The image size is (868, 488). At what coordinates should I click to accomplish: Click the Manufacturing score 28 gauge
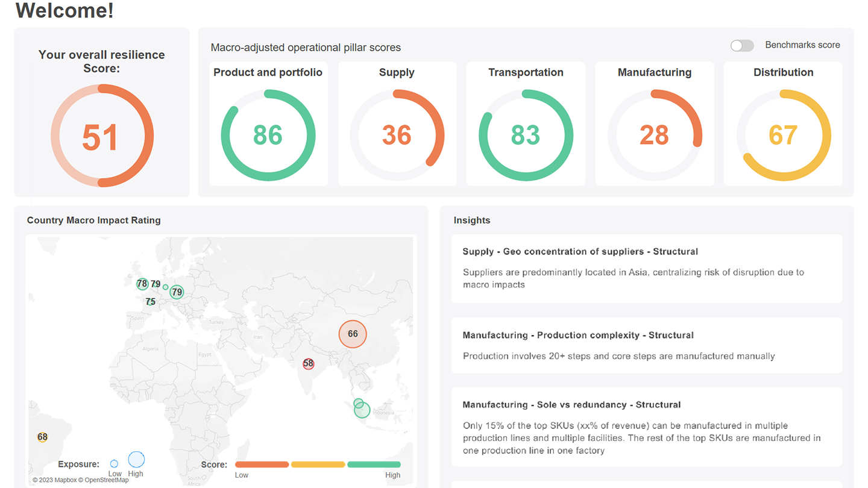tap(655, 135)
